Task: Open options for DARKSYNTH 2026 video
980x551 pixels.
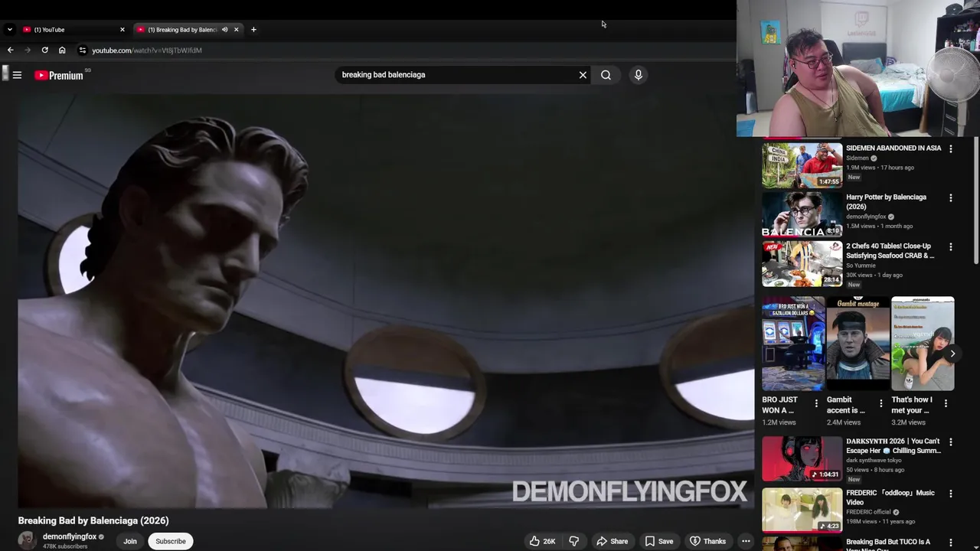Action: [951, 442]
